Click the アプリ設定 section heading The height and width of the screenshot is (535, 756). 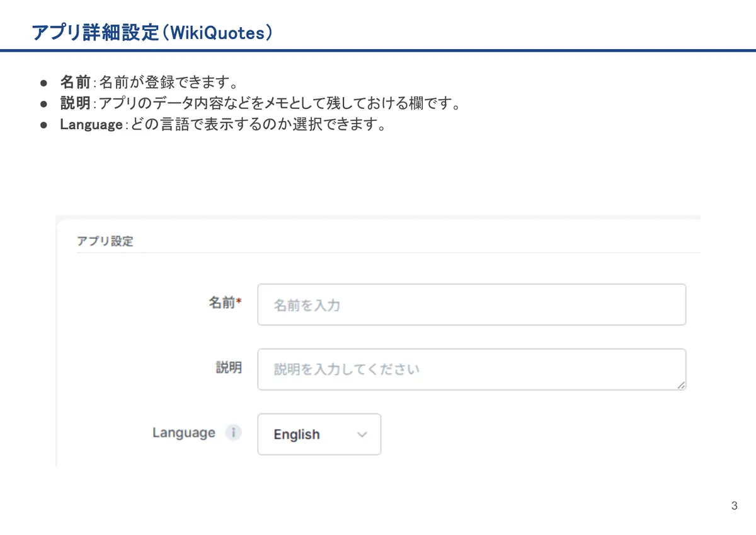click(105, 241)
